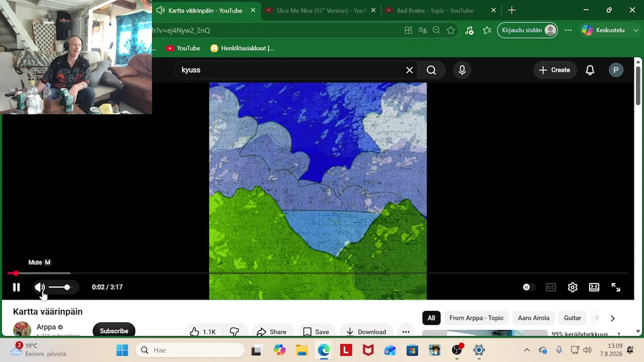Click the red video progress bar
This screenshot has height=362, width=644.
click(x=318, y=273)
